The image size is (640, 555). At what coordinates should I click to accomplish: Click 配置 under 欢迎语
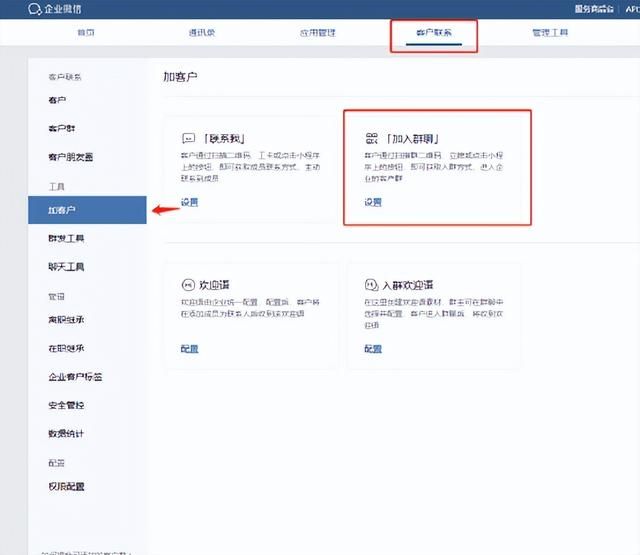(189, 349)
